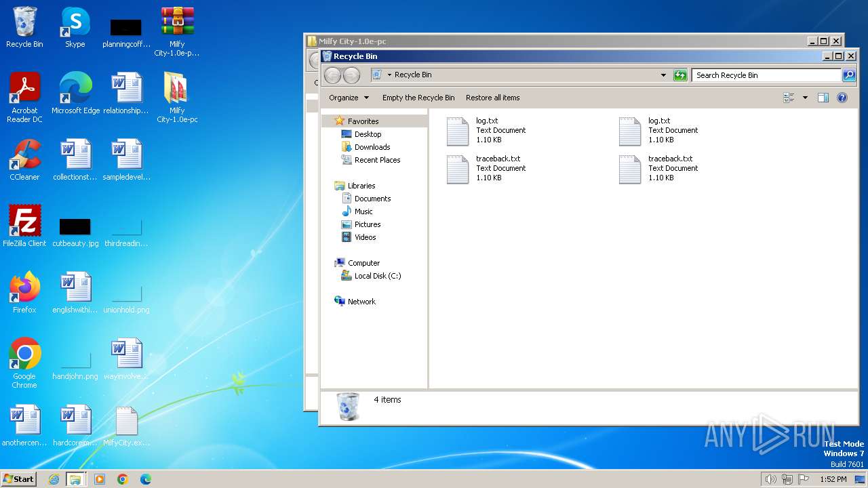Select the anothercen Word document
This screenshot has width=868, height=488.
24,426
